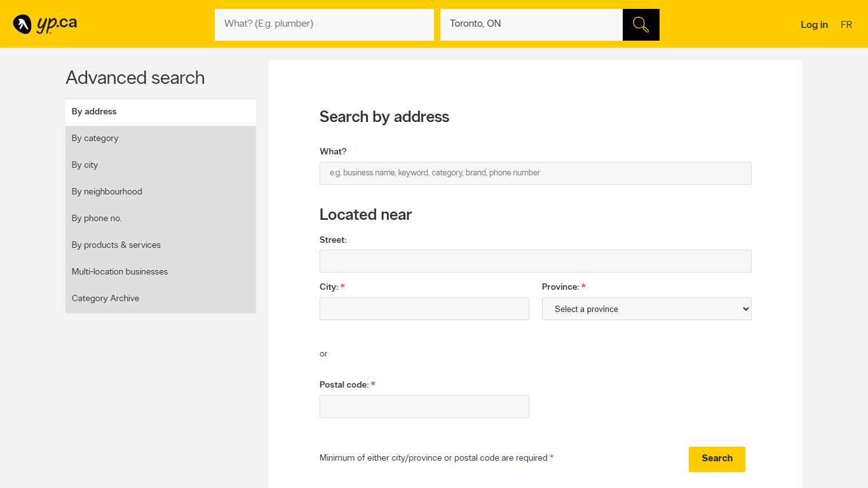This screenshot has width=868, height=488.
Task: View Multi-location businesses search
Action: click(119, 271)
